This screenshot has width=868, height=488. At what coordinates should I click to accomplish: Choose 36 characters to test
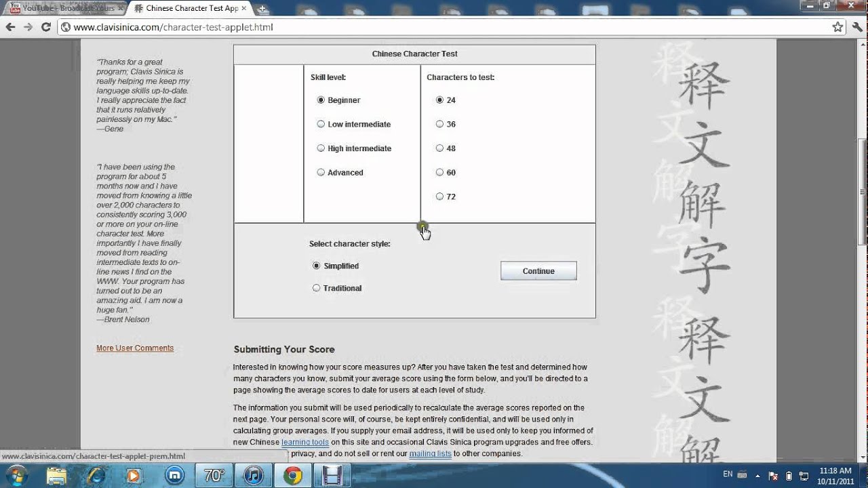pyautogui.click(x=446, y=125)
